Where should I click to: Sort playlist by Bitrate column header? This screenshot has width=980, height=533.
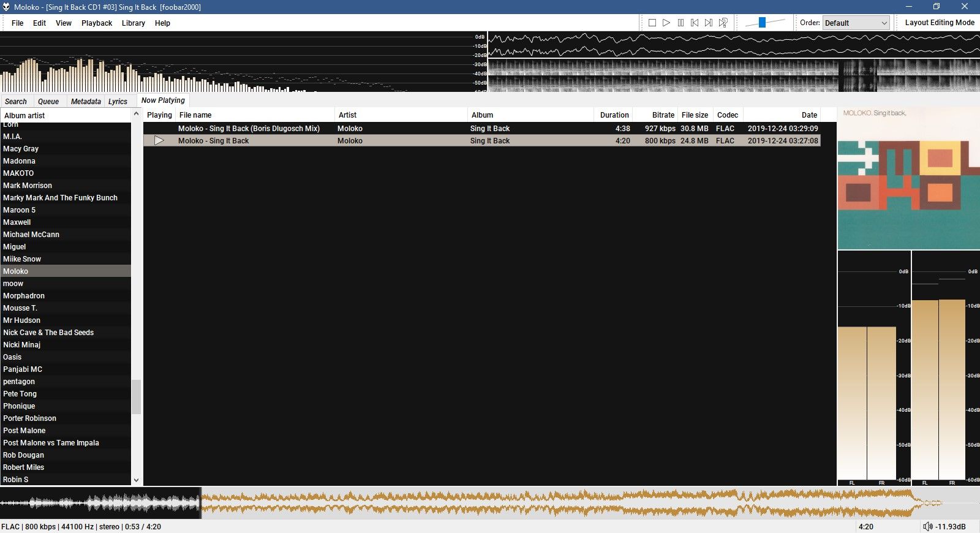[663, 115]
